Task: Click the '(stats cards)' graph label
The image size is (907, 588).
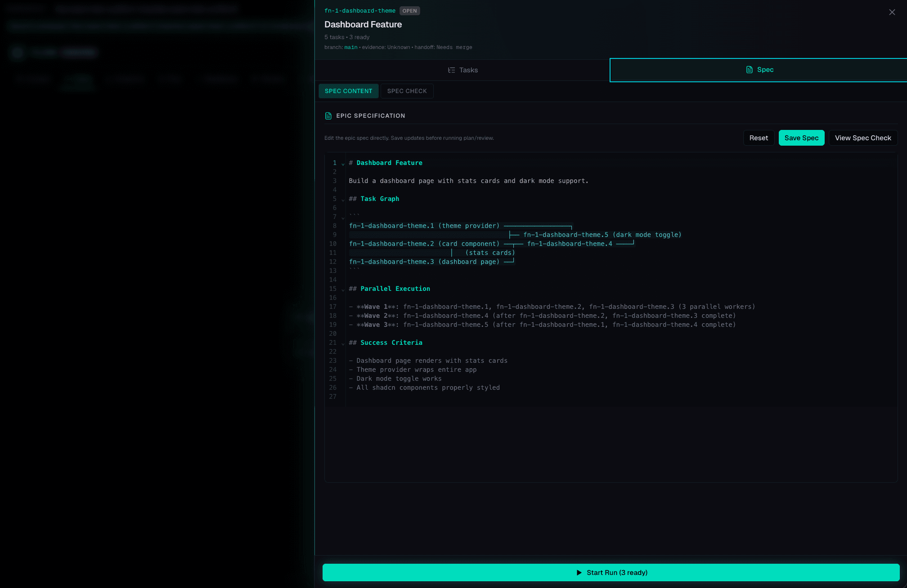Action: pos(490,253)
